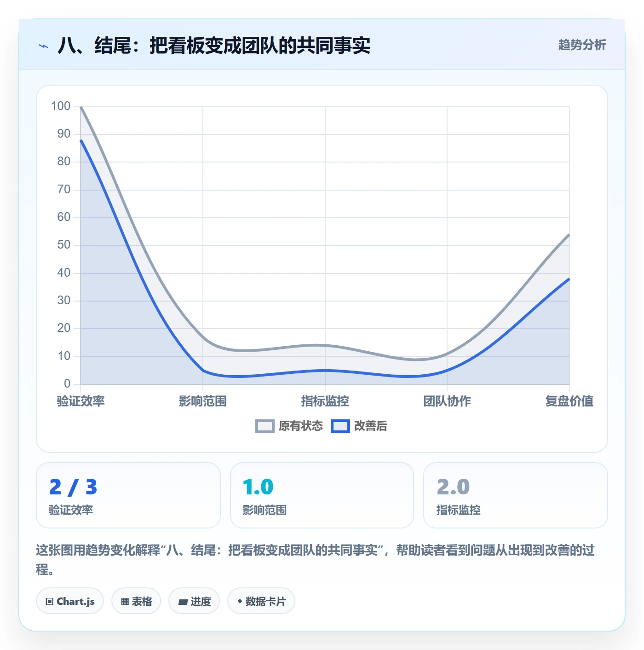
Task: Toggle the 原有状态 legend swatch
Action: coord(265,426)
